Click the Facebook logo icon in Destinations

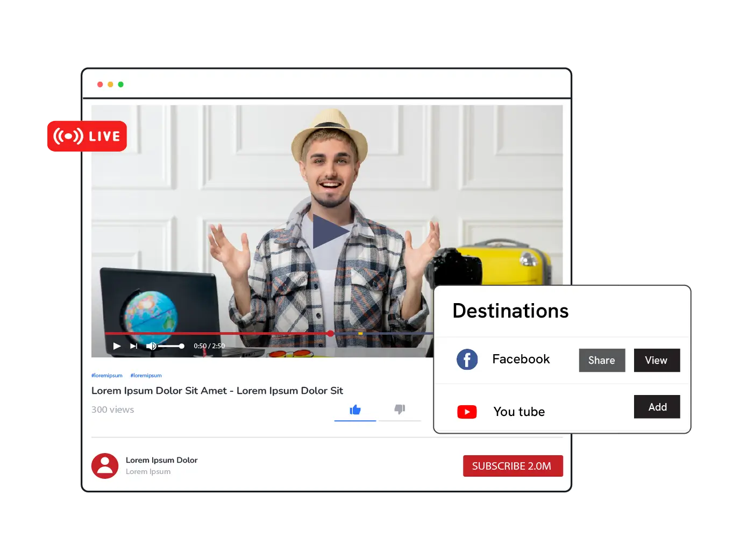click(x=467, y=360)
